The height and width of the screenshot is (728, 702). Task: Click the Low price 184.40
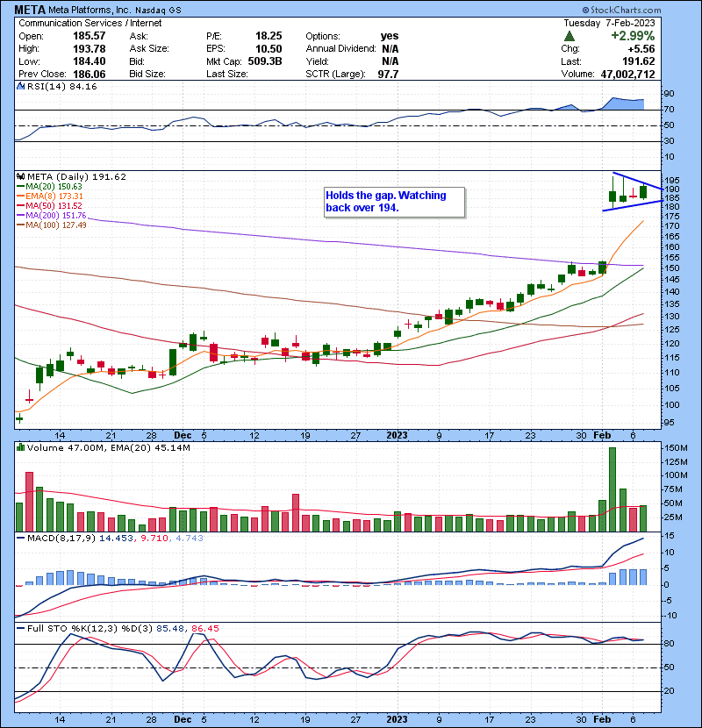coord(90,61)
